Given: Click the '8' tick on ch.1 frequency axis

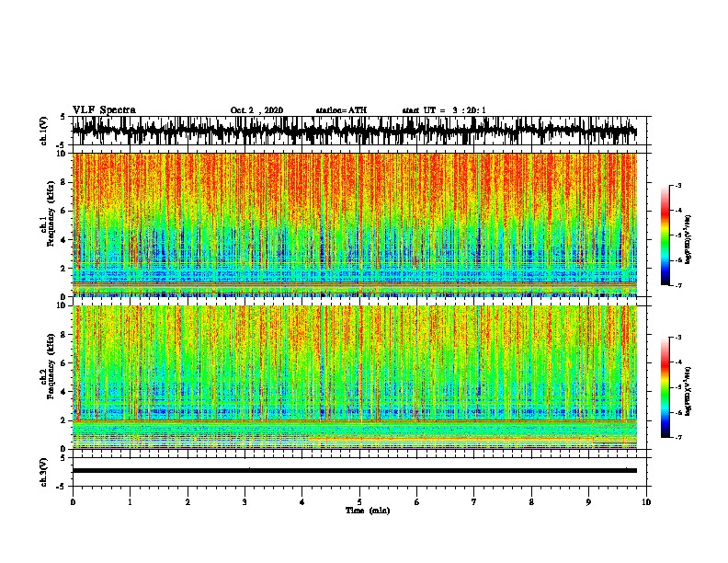Looking at the screenshot, I should [63, 182].
